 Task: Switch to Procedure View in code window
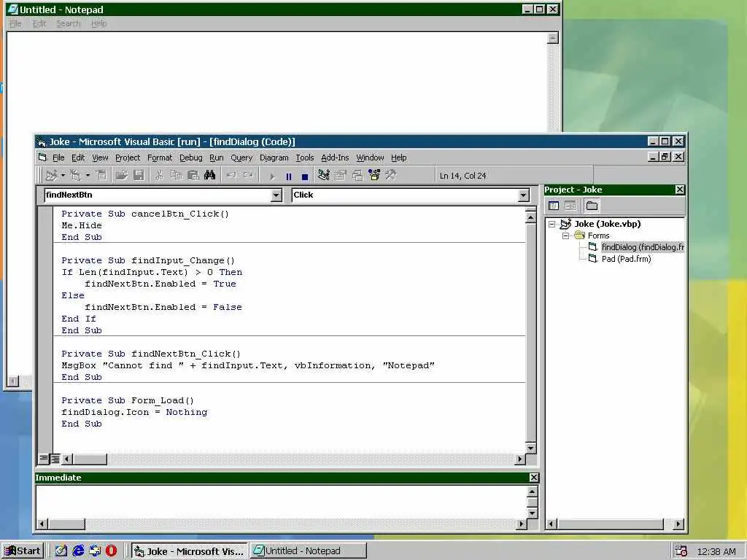(x=43, y=459)
